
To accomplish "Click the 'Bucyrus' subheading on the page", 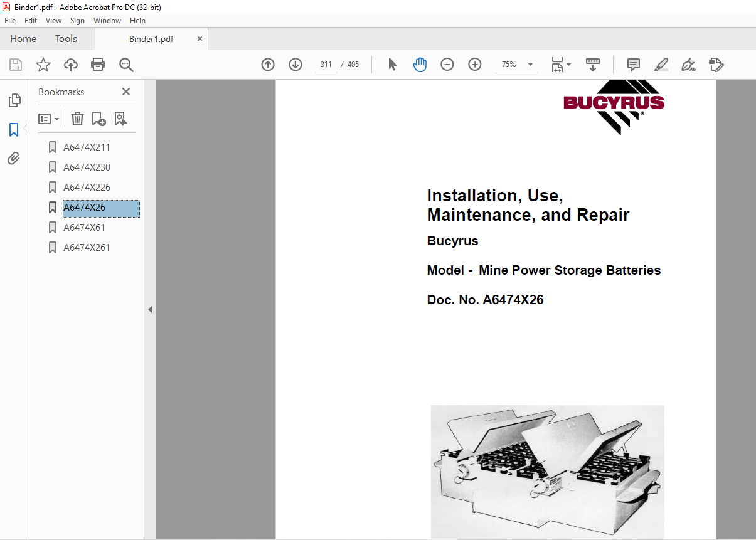I will click(452, 241).
